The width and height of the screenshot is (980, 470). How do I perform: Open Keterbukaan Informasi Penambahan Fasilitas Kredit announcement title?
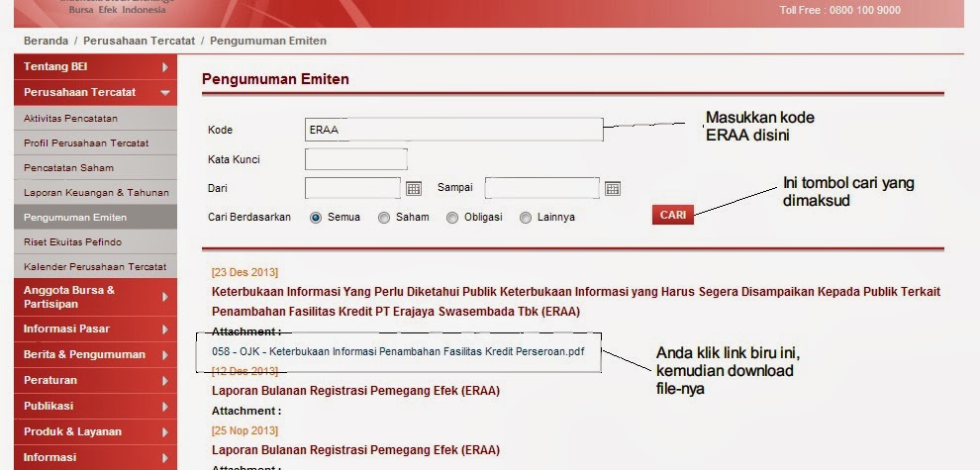[575, 301]
